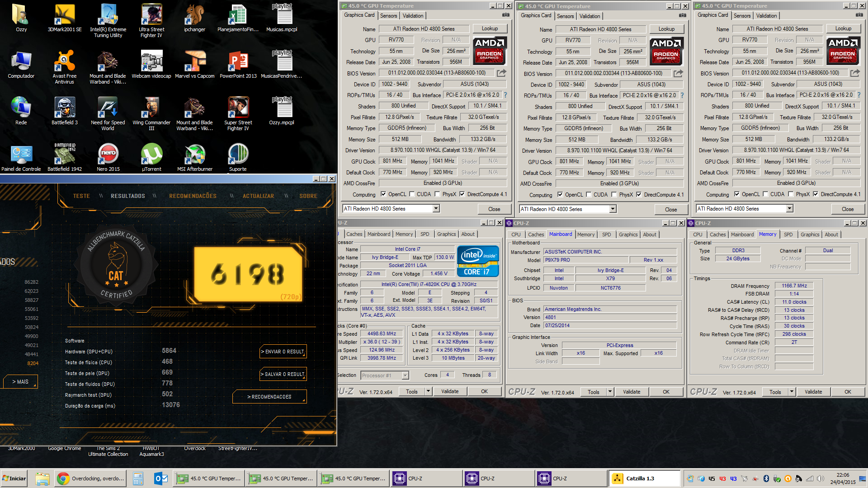
Task: Expand Tools dropdown arrow in Mainboard CPU-Z
Action: click(610, 392)
